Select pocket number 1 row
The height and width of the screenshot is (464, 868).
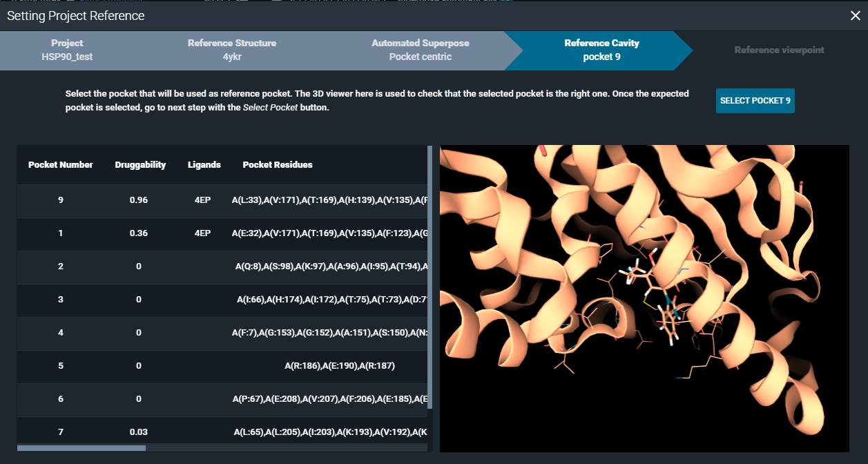(222, 233)
